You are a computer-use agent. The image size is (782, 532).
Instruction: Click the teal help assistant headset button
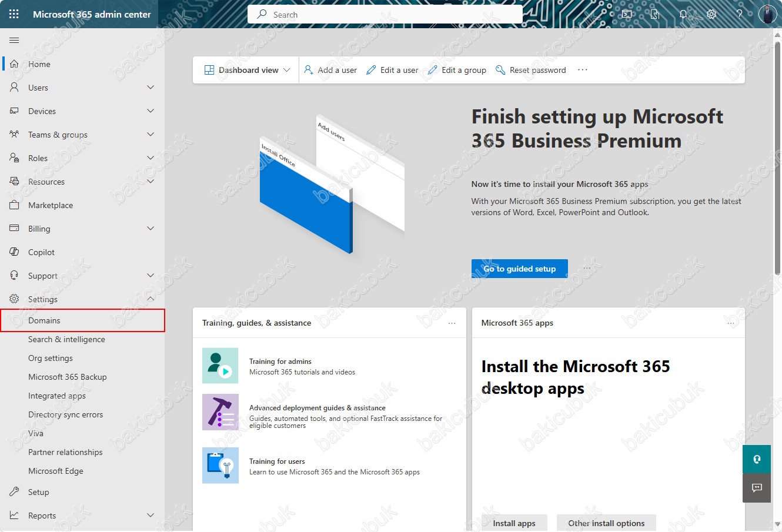coord(757,459)
